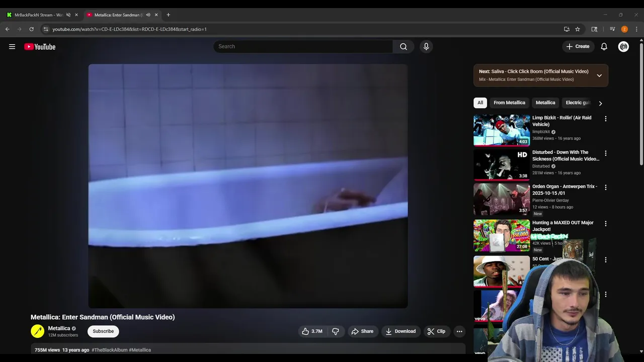Viewport: 644px width, 362px height.
Task: Open the #Metallica hashtag link
Action: coord(140,350)
